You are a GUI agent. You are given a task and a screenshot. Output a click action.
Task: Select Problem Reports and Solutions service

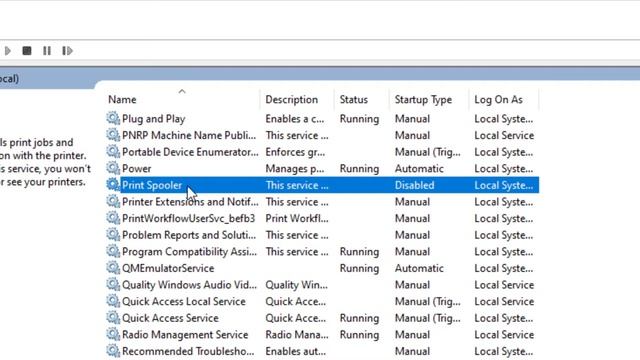click(189, 235)
